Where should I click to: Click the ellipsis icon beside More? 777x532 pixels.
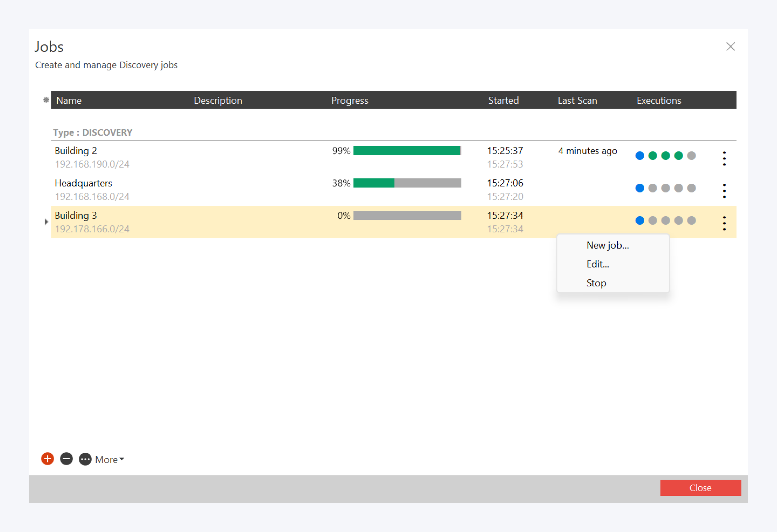(x=85, y=459)
